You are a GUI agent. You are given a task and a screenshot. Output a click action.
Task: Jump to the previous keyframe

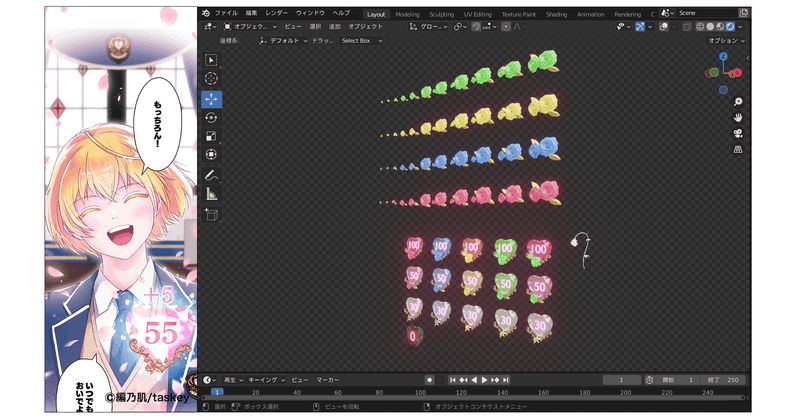point(463,380)
